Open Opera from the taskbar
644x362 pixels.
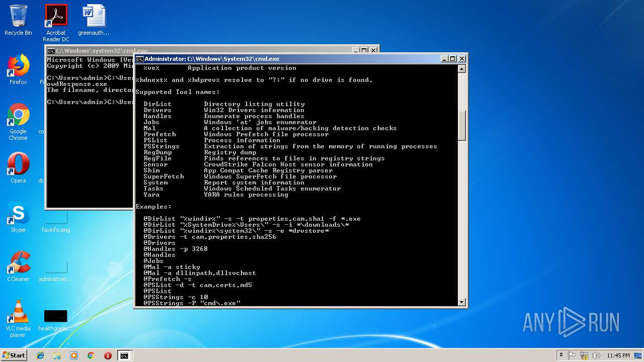pos(108,355)
